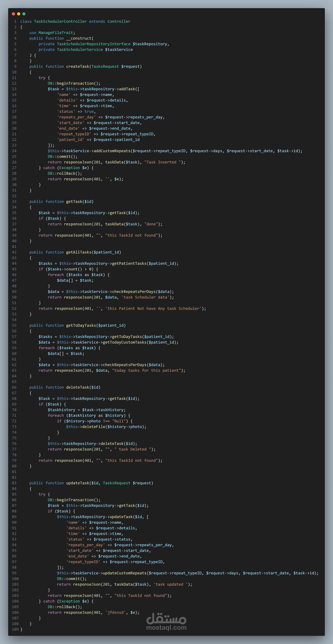This screenshot has width=333, height=644.
Task: Click the class name TaskSchedulerController
Action: click(x=60, y=21)
